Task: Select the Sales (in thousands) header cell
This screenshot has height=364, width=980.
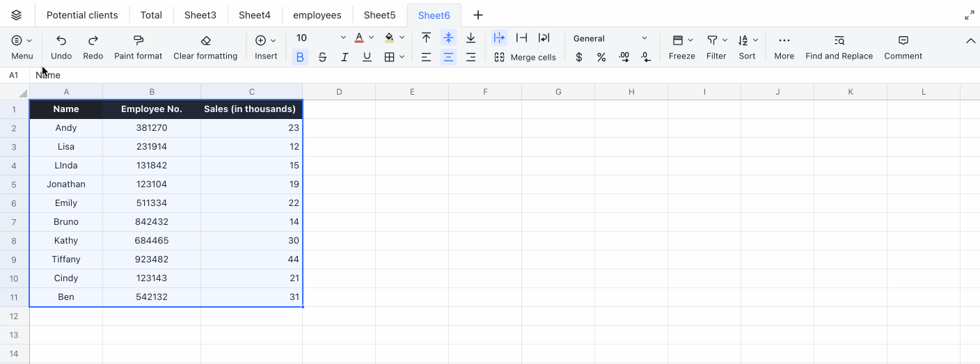Action: (x=251, y=109)
